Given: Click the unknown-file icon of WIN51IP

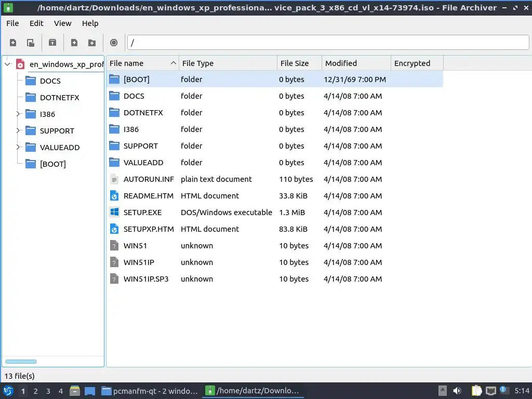Looking at the screenshot, I should click(114, 262).
